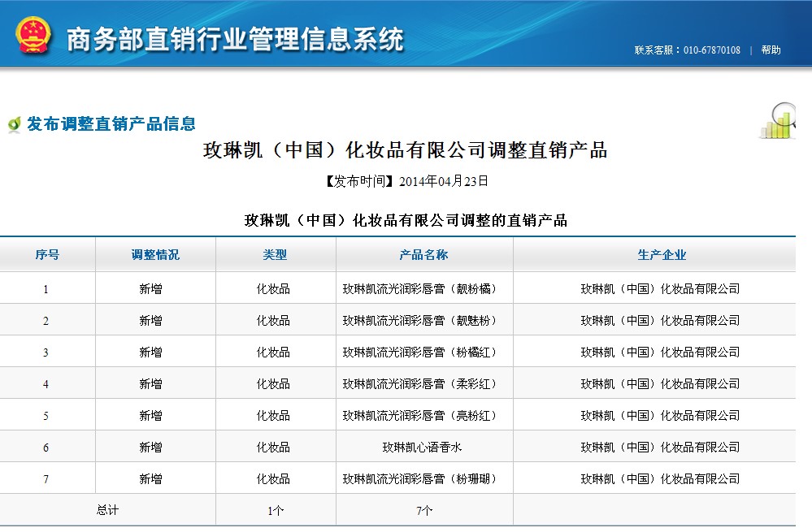Viewport: 812px width, 532px height.
Task: Click the 调整情况 column header
Action: (x=155, y=255)
